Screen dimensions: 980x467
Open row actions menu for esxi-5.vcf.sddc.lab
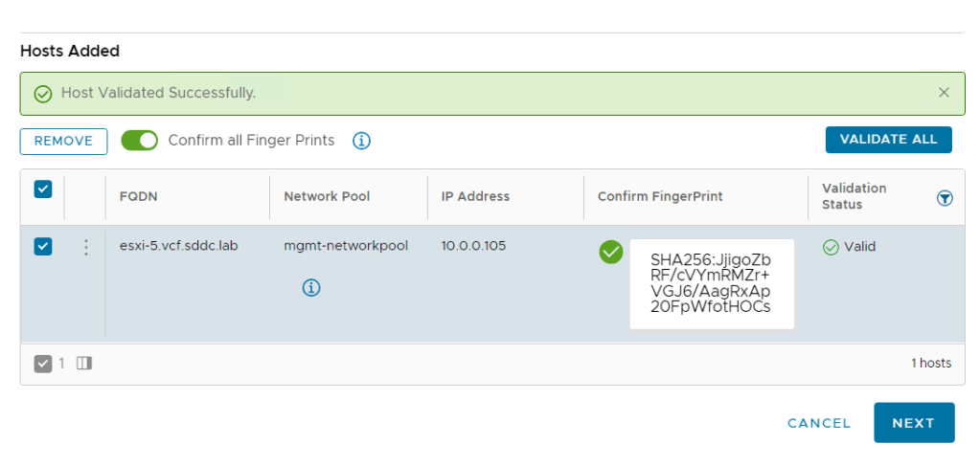click(85, 247)
